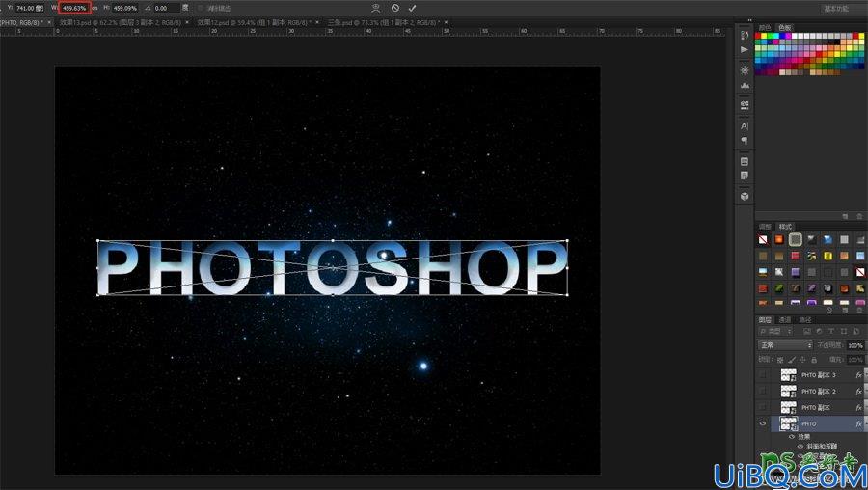The width and height of the screenshot is (868, 490).
Task: Open the Properties panel sun-shaped icon
Action: click(745, 70)
